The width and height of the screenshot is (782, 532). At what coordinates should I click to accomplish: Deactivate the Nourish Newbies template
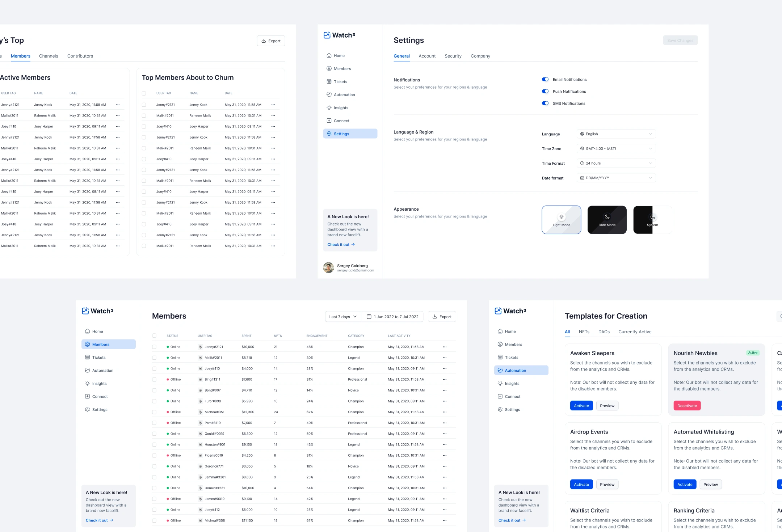[687, 406]
